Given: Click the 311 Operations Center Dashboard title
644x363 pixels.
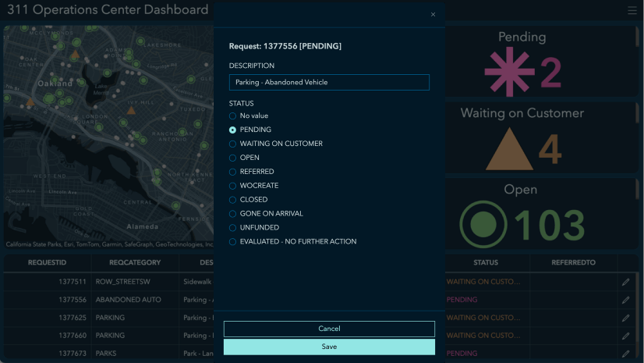Looking at the screenshot, I should 108,10.
